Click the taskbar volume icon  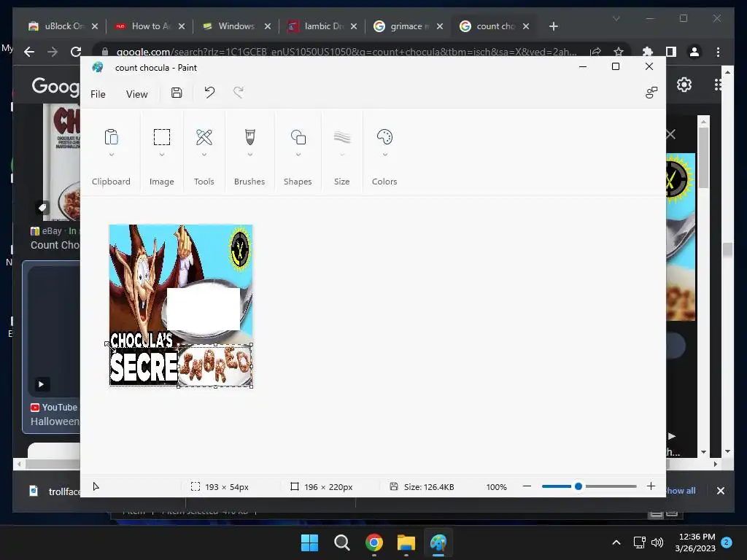tap(657, 542)
